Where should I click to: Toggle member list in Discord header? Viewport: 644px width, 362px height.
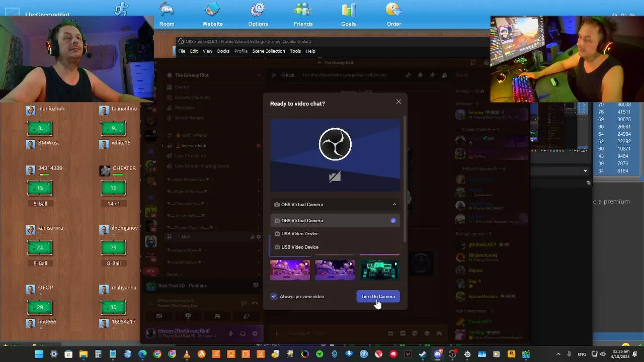point(444,75)
